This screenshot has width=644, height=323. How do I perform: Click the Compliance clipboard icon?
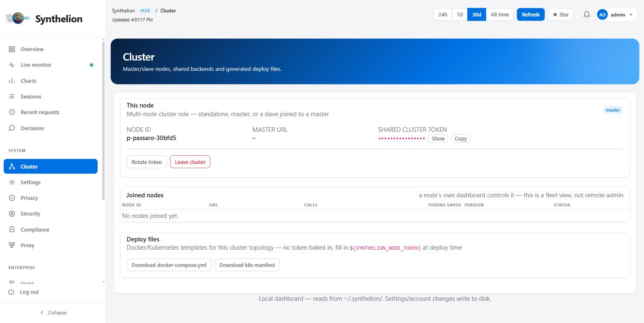tap(12, 229)
